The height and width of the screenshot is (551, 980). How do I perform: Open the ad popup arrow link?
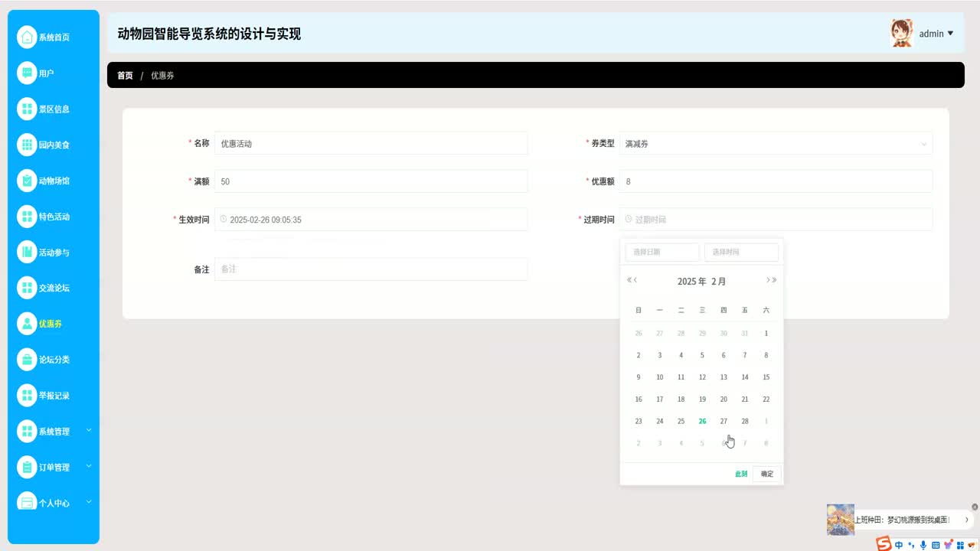point(967,520)
